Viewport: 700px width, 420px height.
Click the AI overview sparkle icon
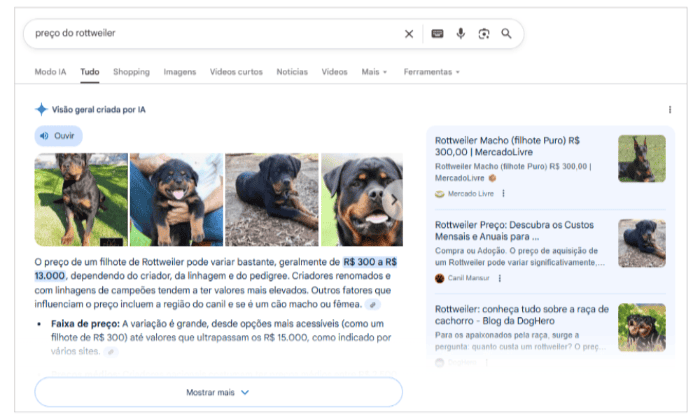point(41,109)
